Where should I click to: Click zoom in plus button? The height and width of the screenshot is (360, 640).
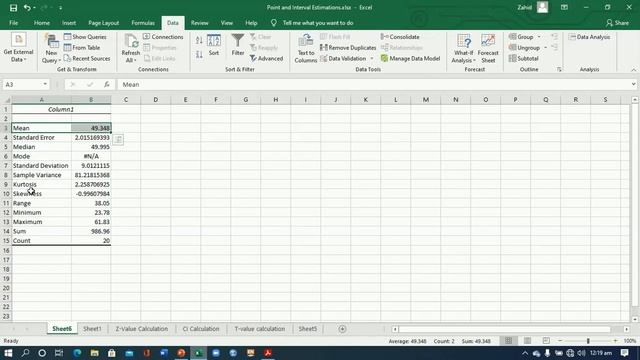click(616, 341)
